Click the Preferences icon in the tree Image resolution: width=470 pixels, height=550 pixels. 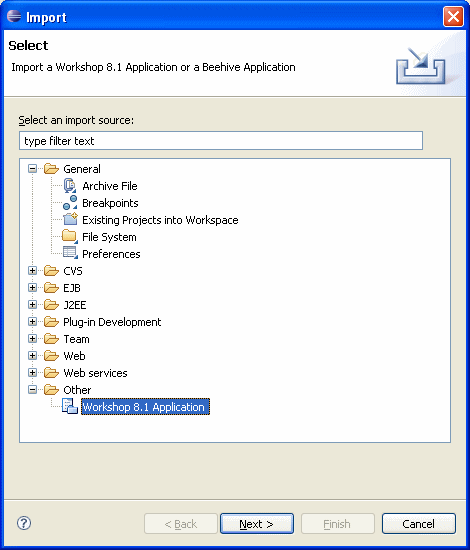70,253
